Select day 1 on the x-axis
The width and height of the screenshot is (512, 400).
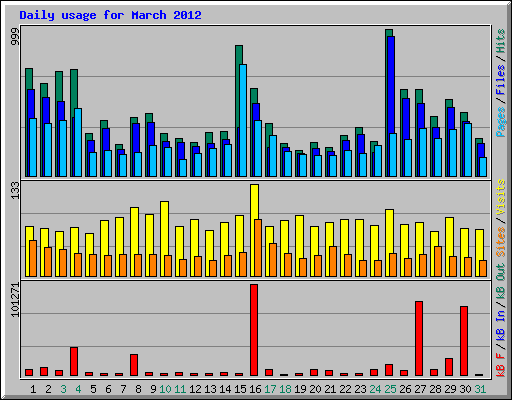point(33,389)
